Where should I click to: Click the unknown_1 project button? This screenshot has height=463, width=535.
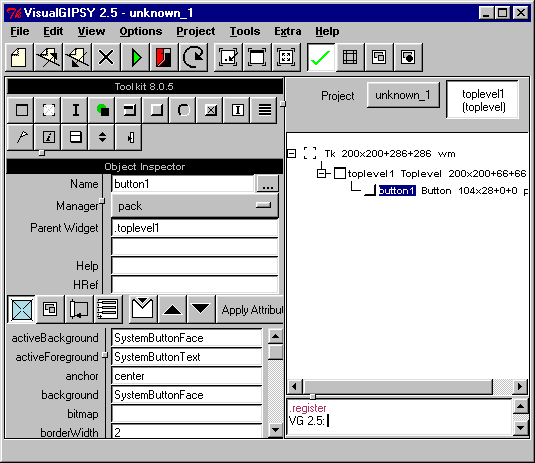click(403, 95)
